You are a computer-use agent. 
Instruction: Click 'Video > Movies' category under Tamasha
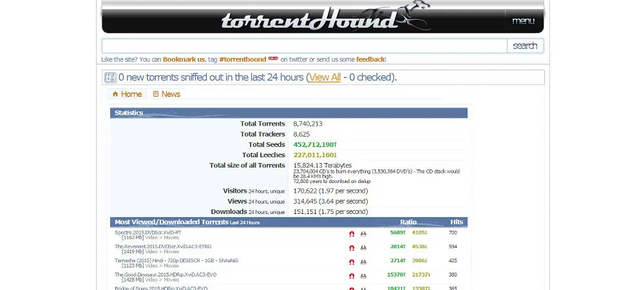(x=162, y=266)
